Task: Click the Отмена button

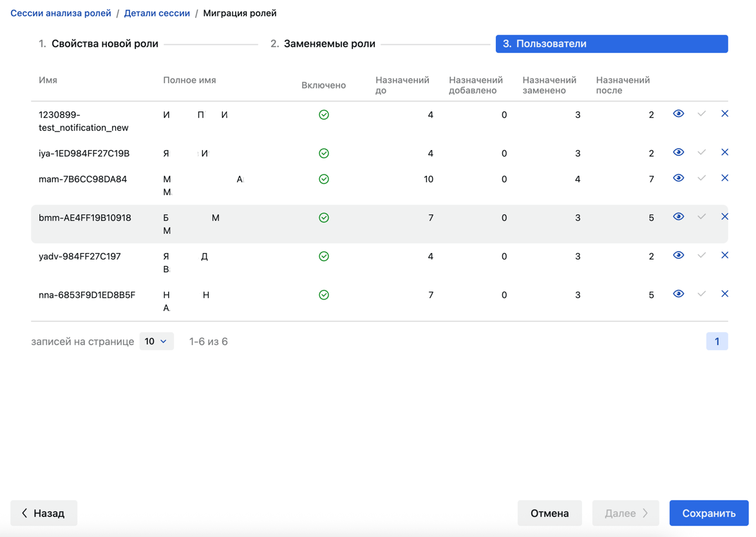Action: pyautogui.click(x=550, y=513)
